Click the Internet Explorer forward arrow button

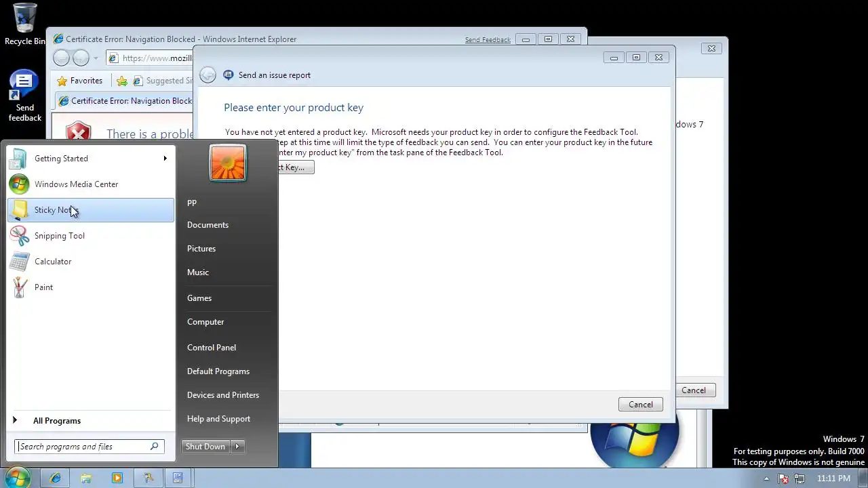pyautogui.click(x=81, y=58)
